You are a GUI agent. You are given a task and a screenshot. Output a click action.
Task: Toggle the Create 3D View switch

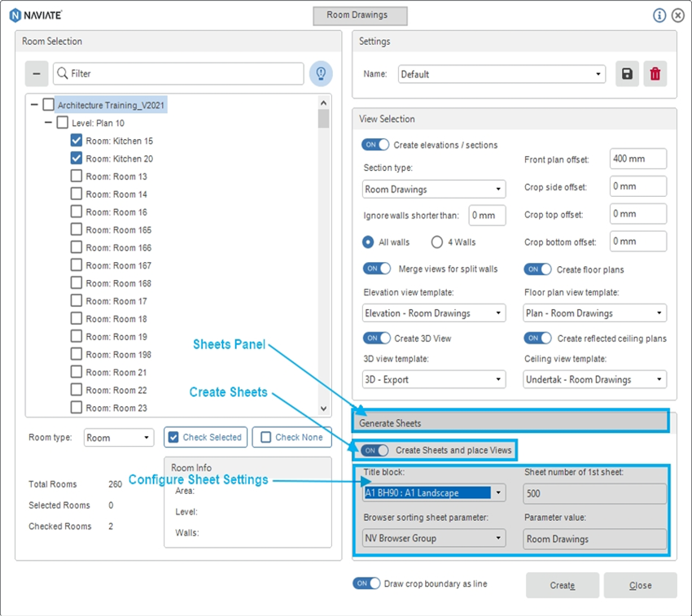(x=377, y=338)
